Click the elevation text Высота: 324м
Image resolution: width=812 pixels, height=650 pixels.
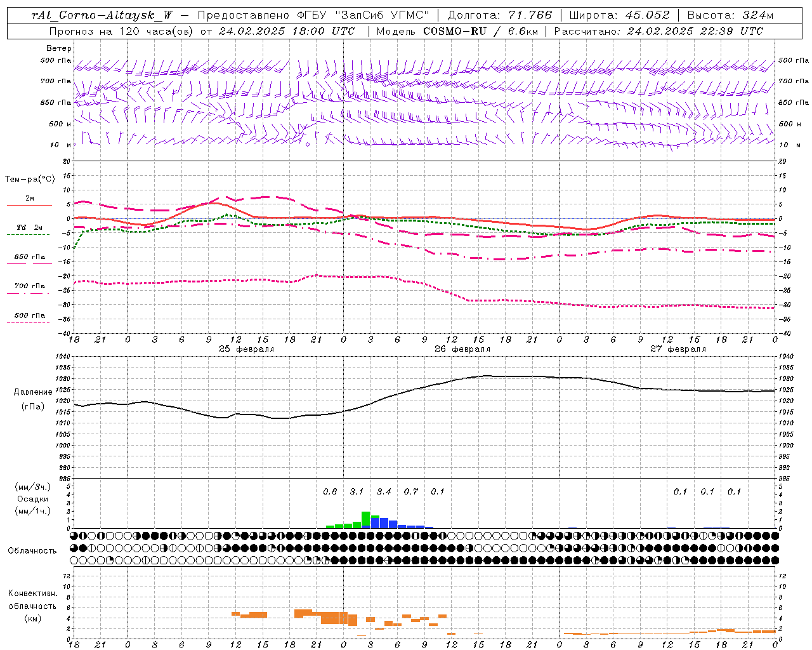click(x=730, y=15)
